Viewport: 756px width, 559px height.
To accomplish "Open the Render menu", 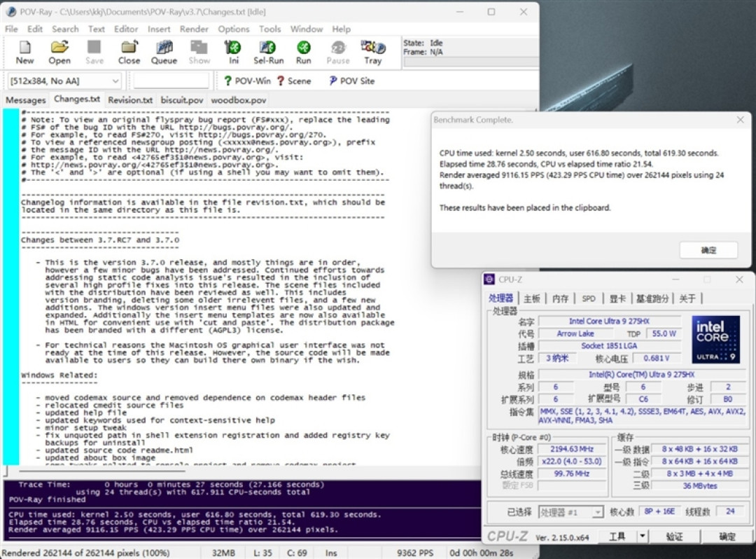I will coord(194,29).
